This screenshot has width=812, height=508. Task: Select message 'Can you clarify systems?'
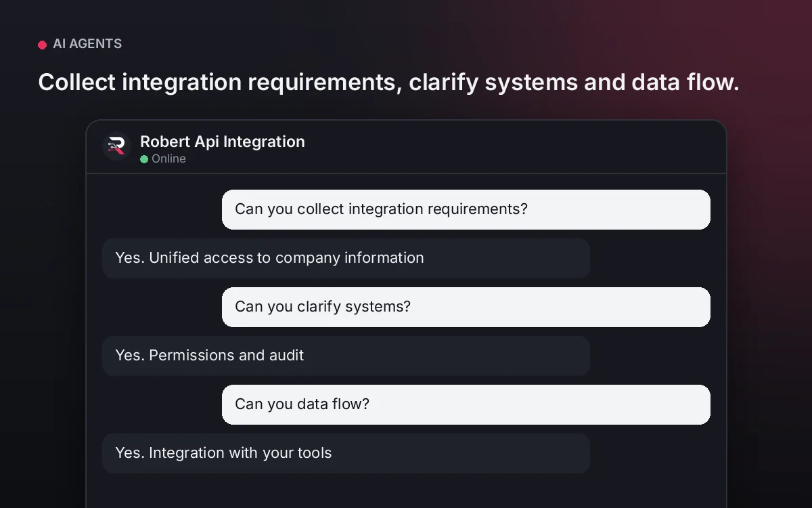tap(466, 307)
